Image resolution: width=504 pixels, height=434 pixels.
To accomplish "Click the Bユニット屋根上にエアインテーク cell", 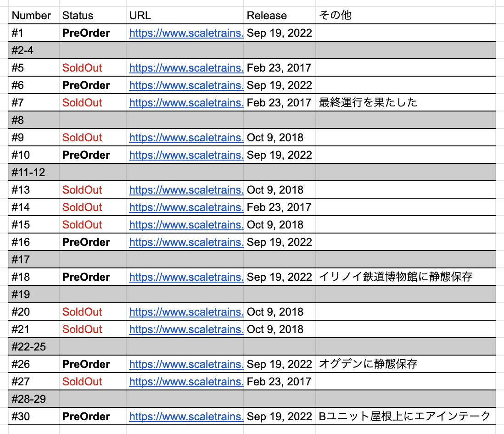I will [x=405, y=417].
